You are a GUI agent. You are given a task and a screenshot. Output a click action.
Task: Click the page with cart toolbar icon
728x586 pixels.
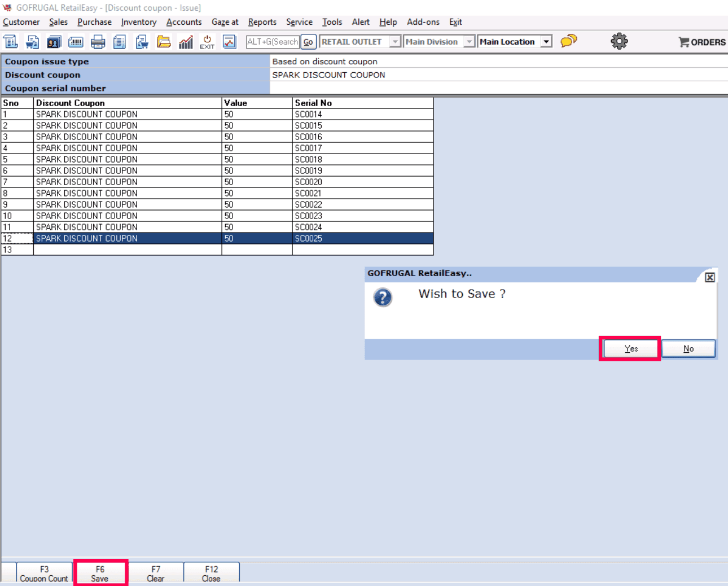tap(142, 42)
